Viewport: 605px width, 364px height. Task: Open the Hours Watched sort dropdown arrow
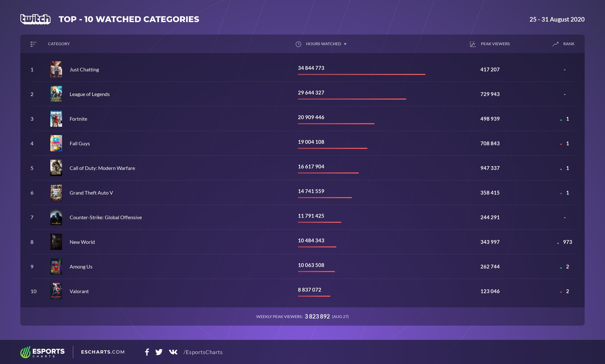345,44
